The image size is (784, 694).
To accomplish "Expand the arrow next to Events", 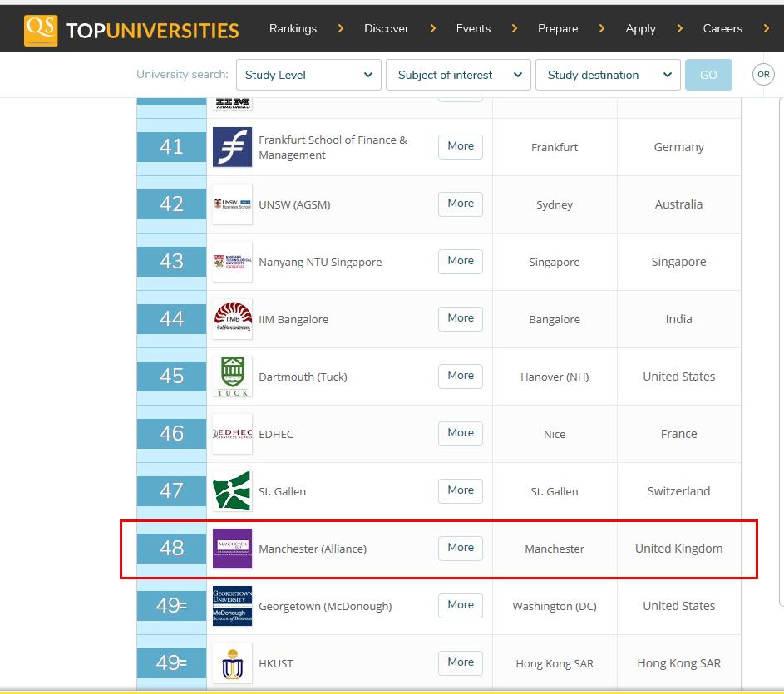I will point(515,28).
